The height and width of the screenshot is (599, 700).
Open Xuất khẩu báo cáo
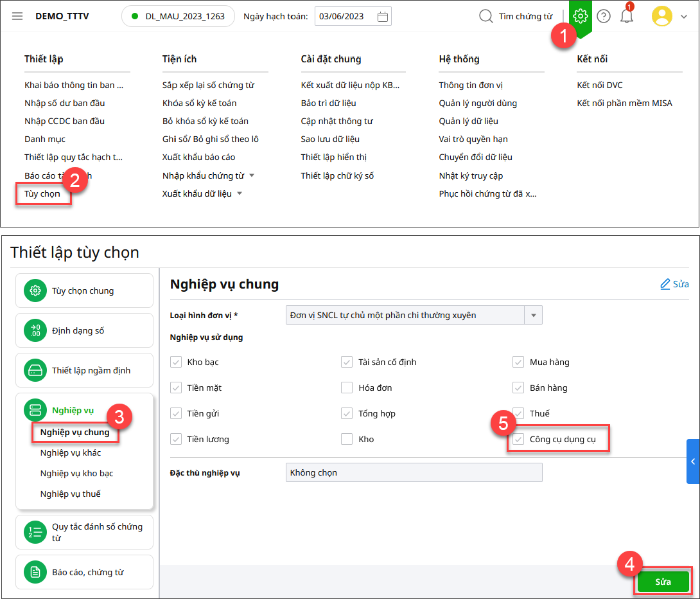click(198, 157)
